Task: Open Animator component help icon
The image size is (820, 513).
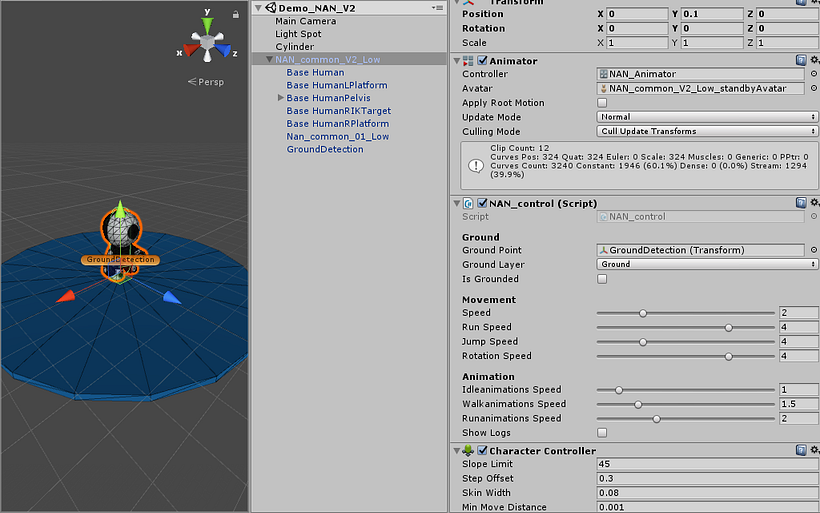Action: [x=801, y=60]
